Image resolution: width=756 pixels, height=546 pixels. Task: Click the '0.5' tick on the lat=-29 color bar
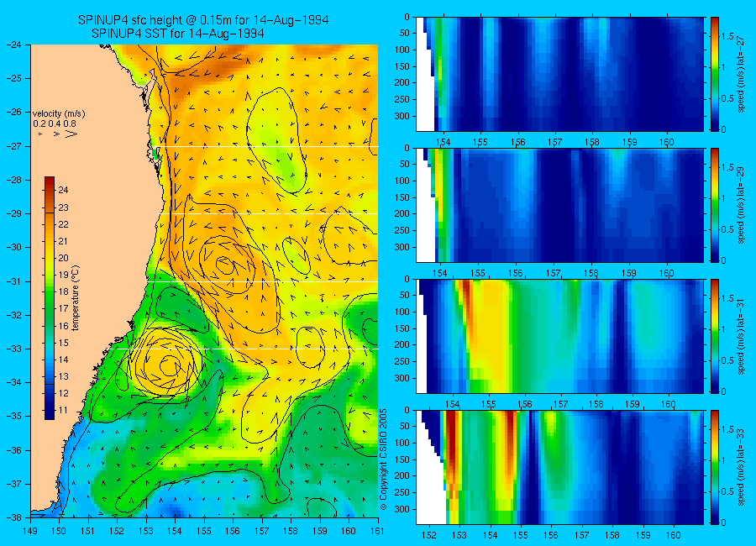[x=728, y=229]
